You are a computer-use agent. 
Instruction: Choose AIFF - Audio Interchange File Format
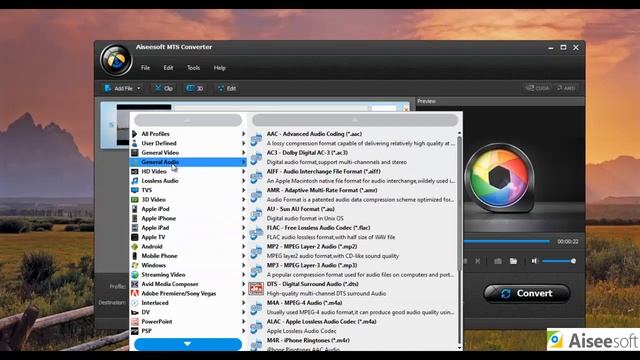pos(353,176)
